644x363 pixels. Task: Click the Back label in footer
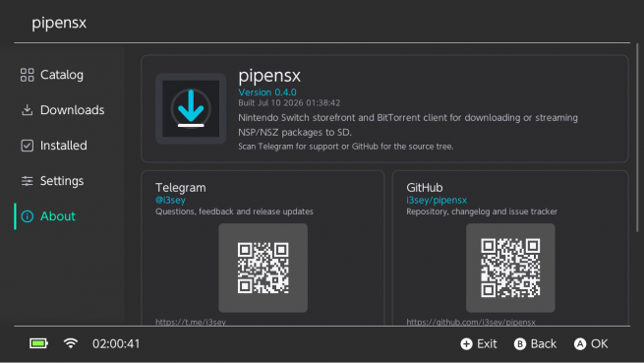click(x=544, y=343)
